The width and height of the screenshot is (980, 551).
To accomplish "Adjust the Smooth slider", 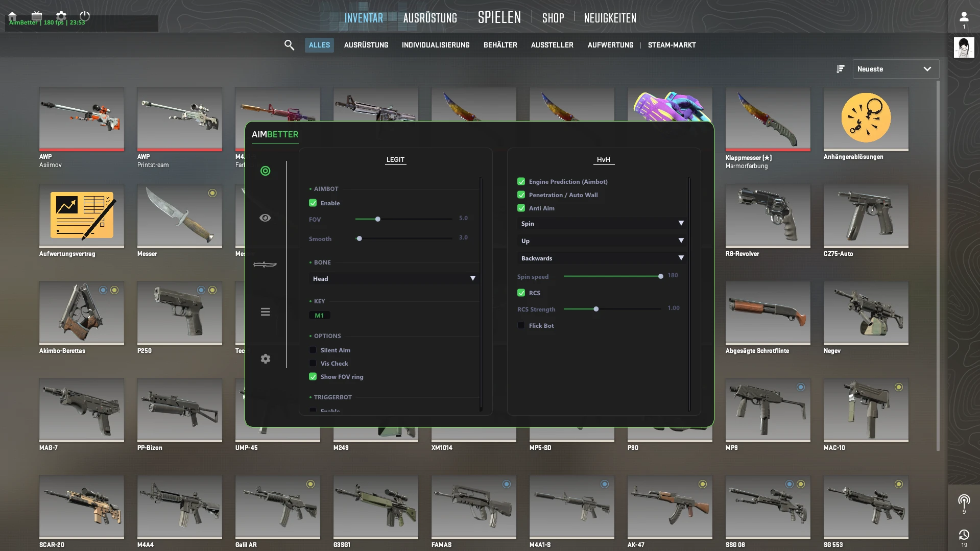I will (x=403, y=238).
